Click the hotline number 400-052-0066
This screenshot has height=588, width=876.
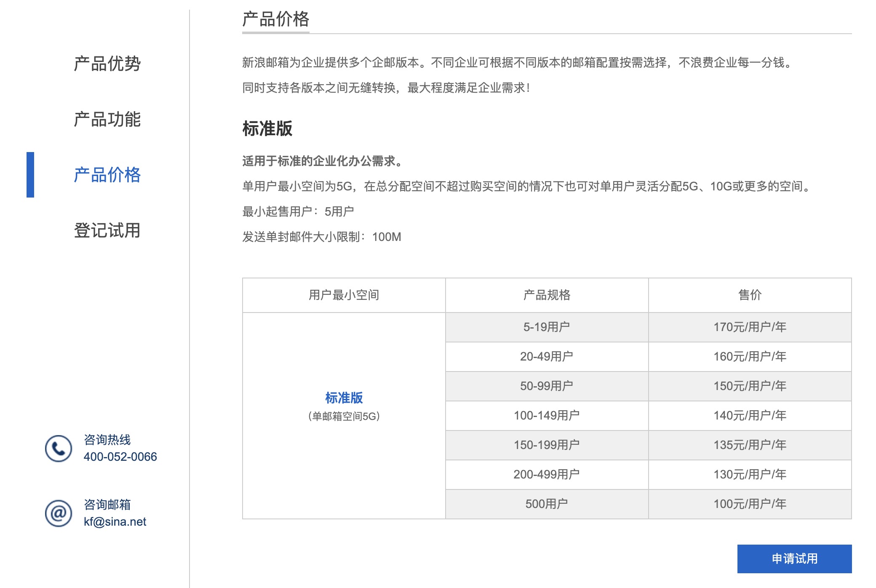(120, 457)
